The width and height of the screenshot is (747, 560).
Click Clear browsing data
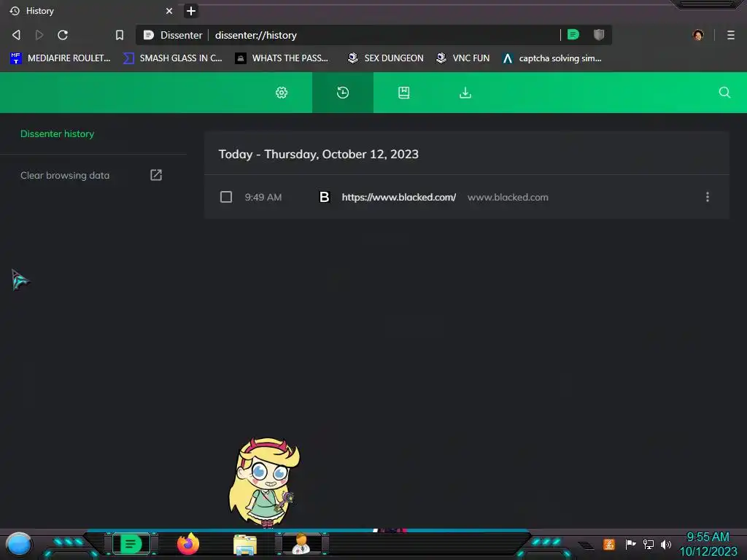click(x=65, y=175)
